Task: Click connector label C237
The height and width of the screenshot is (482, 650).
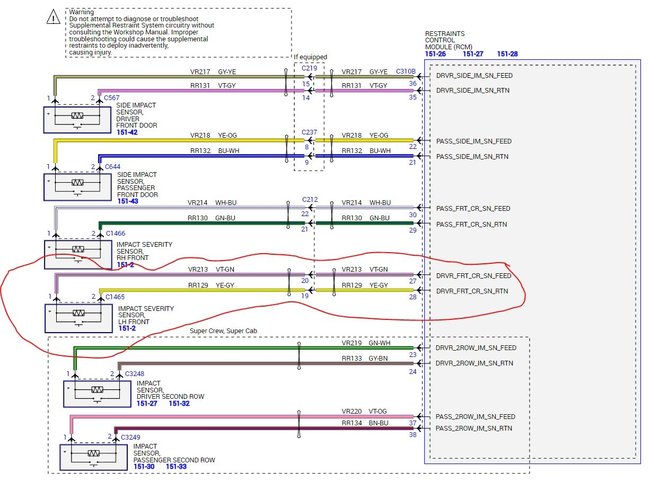Action: click(309, 132)
